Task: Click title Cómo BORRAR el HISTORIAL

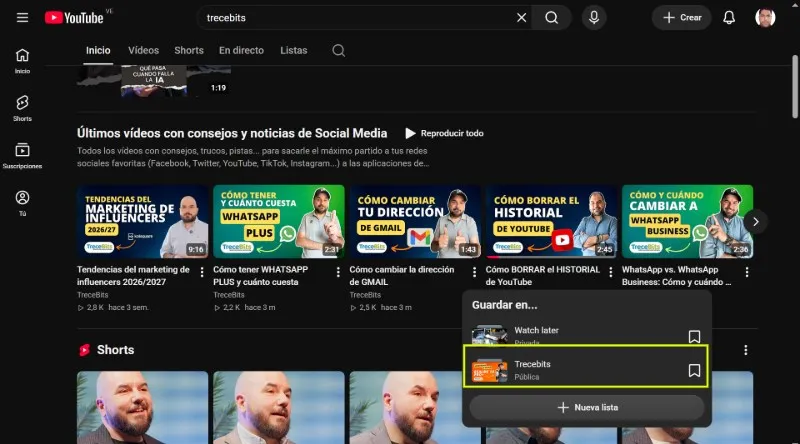Action: point(543,276)
